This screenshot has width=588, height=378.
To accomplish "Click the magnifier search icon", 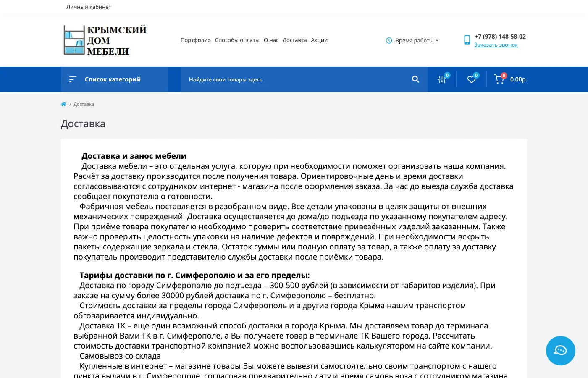I will click(x=415, y=79).
